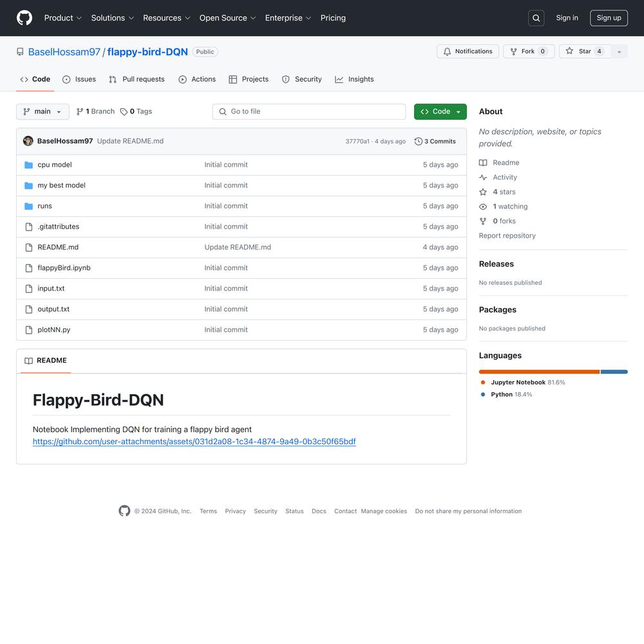Click the flappyBird.ipynb file icon
This screenshot has width=644, height=644.
29,268
